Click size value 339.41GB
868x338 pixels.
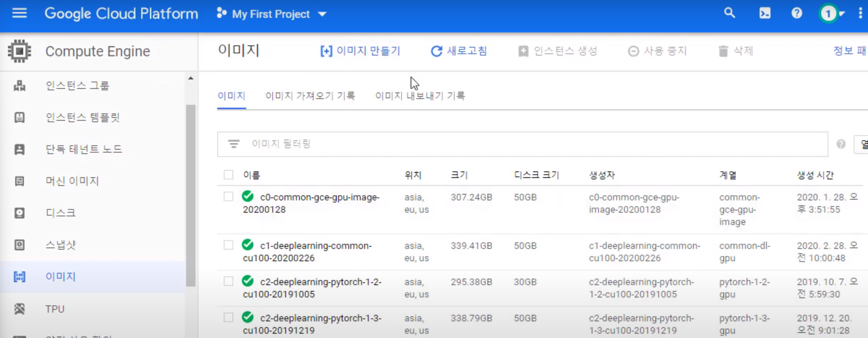point(471,245)
